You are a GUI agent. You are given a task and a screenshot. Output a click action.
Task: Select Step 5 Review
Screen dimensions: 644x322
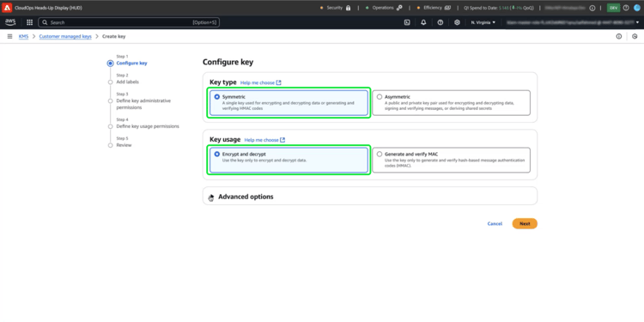[x=124, y=145]
